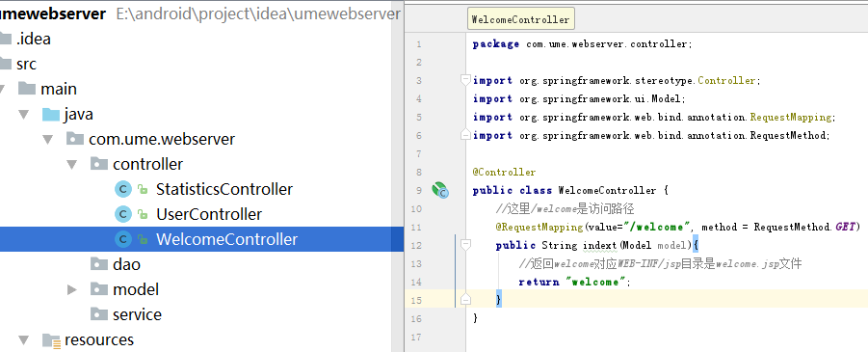
Task: Click the WelcomeController breadcrumb tab
Action: click(520, 19)
